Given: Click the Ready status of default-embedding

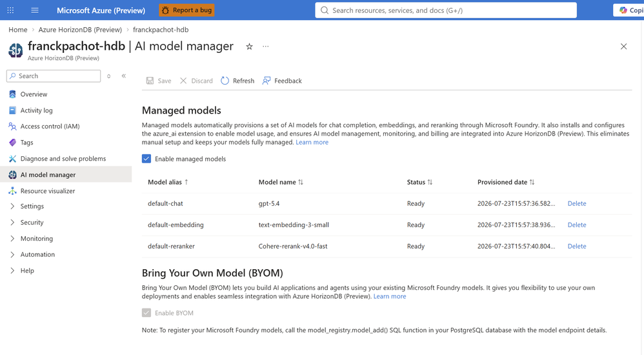Looking at the screenshot, I should pyautogui.click(x=416, y=225).
